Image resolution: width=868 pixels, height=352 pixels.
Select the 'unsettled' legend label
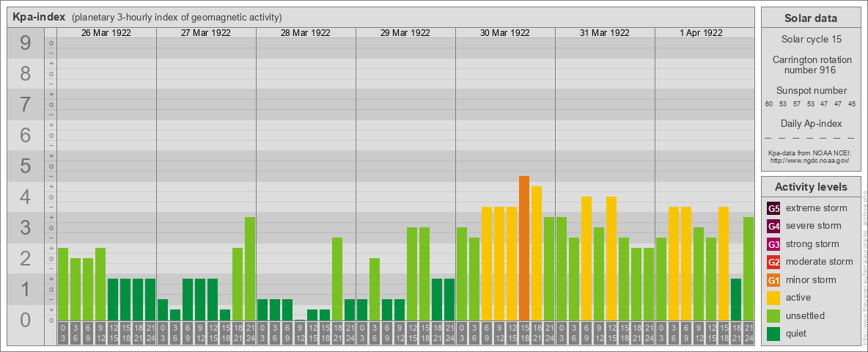(805, 315)
